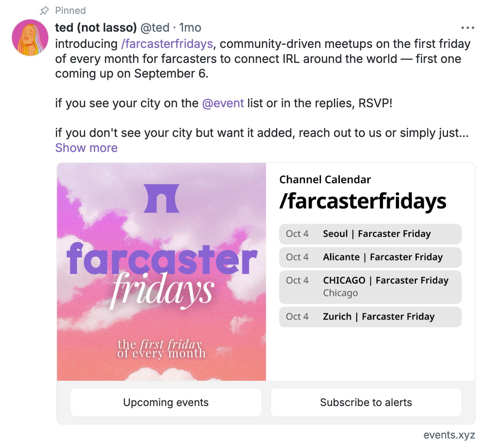Click the 1mo post timestamp
Screen dimensions: 488x448
190,28
